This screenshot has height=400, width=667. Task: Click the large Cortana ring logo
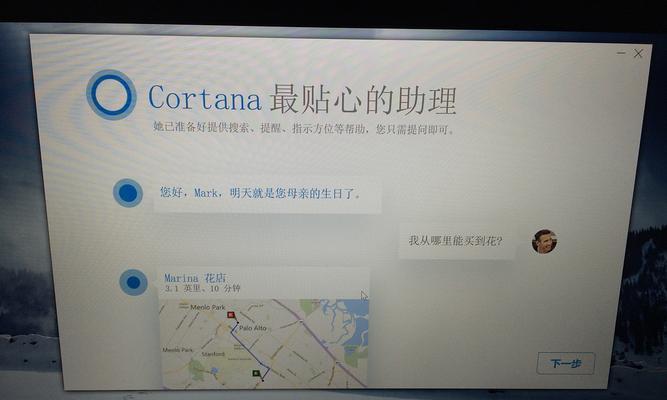[x=111, y=95]
